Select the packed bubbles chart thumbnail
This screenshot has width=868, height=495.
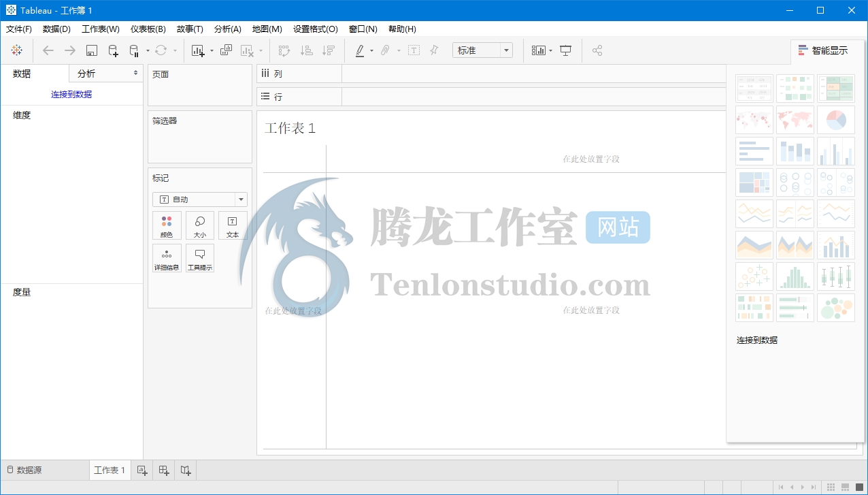pos(835,308)
